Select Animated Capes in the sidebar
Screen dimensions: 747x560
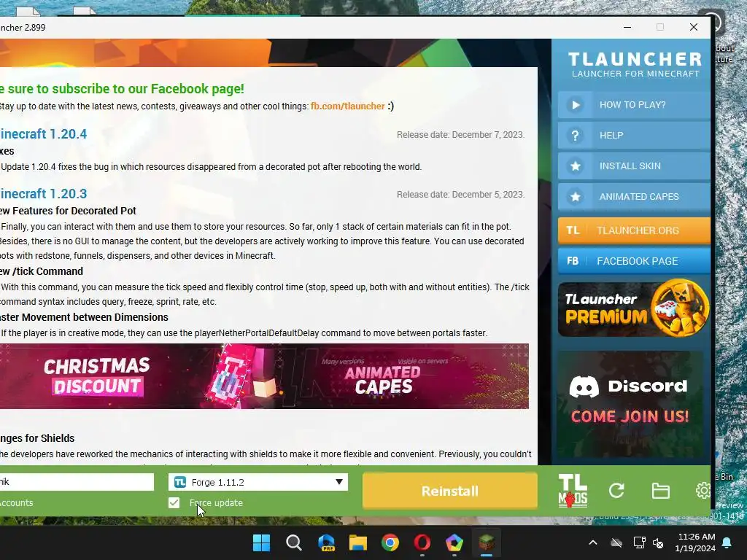[x=634, y=196]
